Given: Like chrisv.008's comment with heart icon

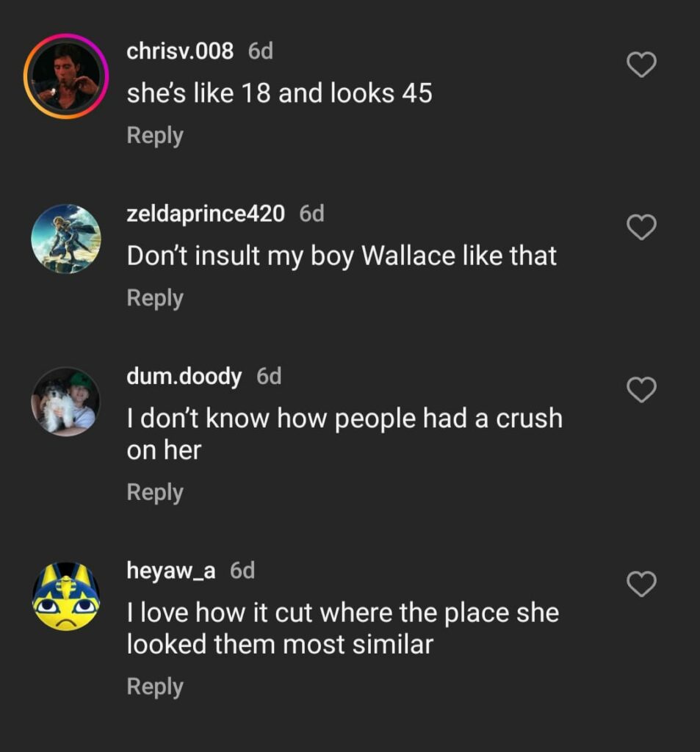Looking at the screenshot, I should tap(641, 65).
